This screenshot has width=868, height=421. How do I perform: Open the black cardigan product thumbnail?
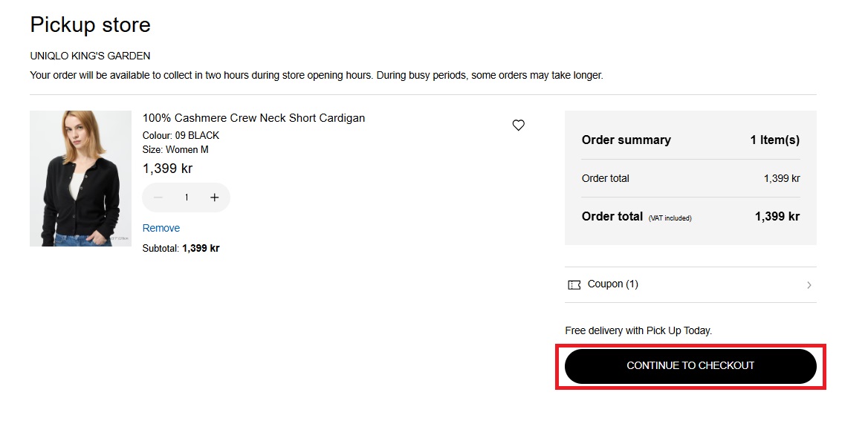click(x=80, y=178)
